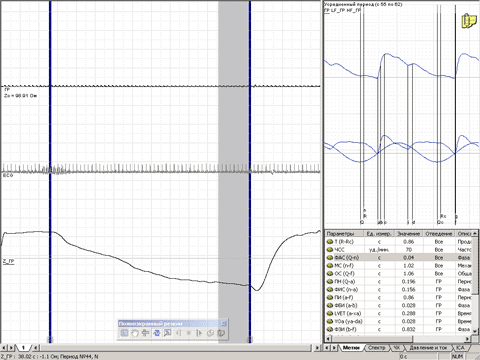Click the value 1.02 in the МС (n-f) row

pyautogui.click(x=409, y=266)
